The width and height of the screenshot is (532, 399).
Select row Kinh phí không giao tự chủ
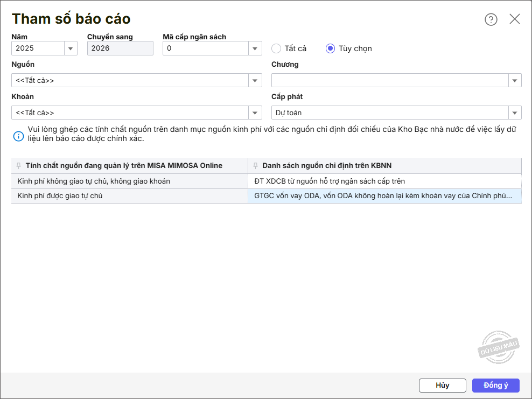click(x=94, y=181)
